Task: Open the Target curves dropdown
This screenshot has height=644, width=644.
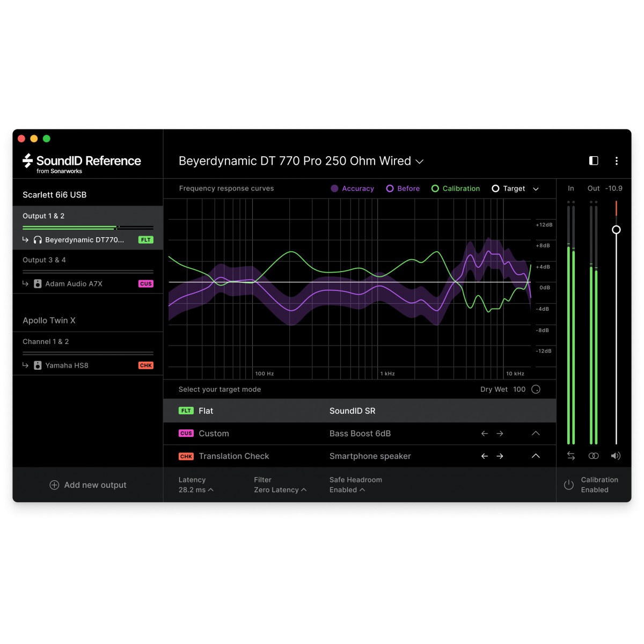Action: point(536,189)
